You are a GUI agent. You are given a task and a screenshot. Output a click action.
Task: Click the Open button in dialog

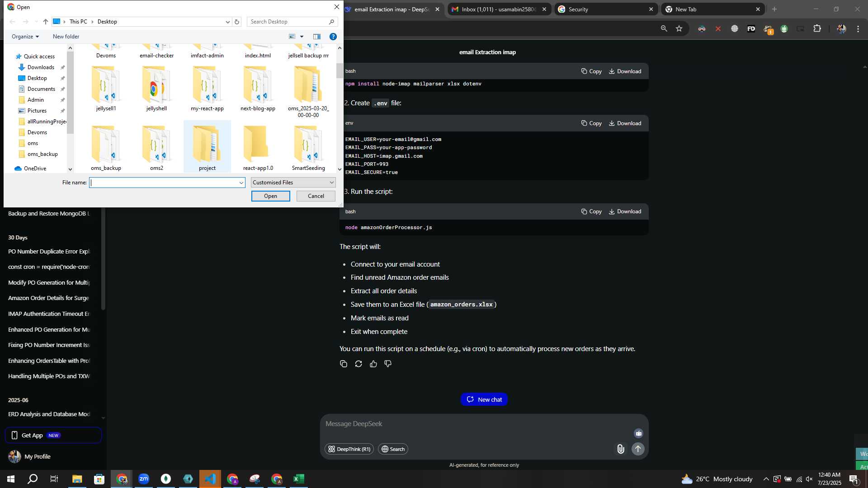[270, 196]
